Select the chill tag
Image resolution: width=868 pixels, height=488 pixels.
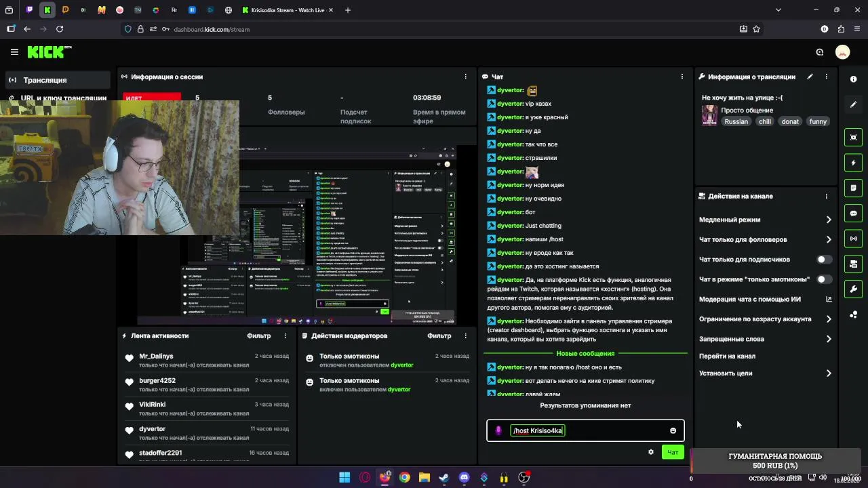pyautogui.click(x=765, y=121)
